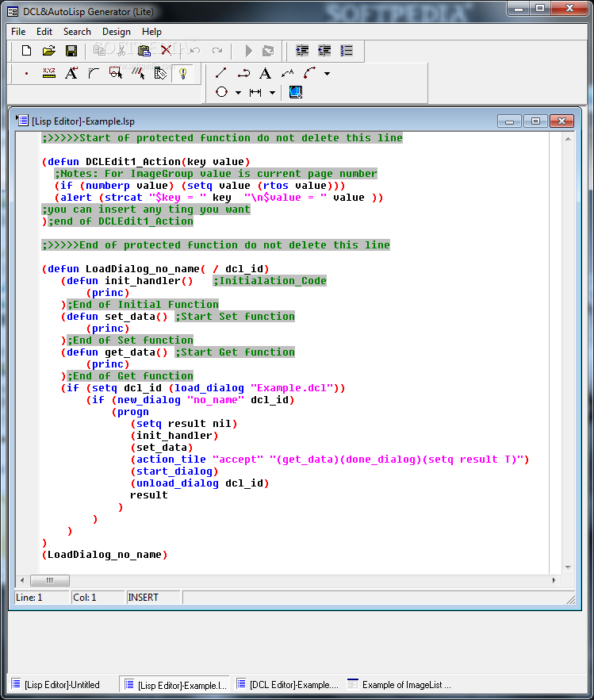This screenshot has width=594, height=700.
Task: Select the Line drawing tool
Action: pos(221,73)
